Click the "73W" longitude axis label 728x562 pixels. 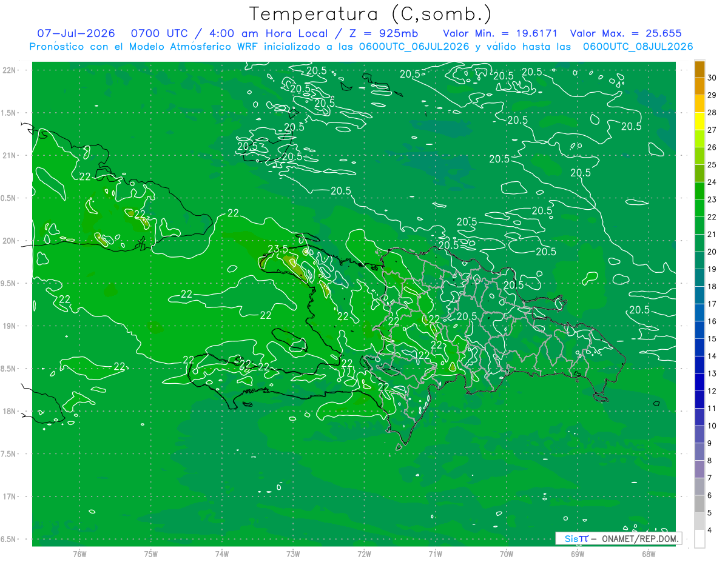(293, 554)
